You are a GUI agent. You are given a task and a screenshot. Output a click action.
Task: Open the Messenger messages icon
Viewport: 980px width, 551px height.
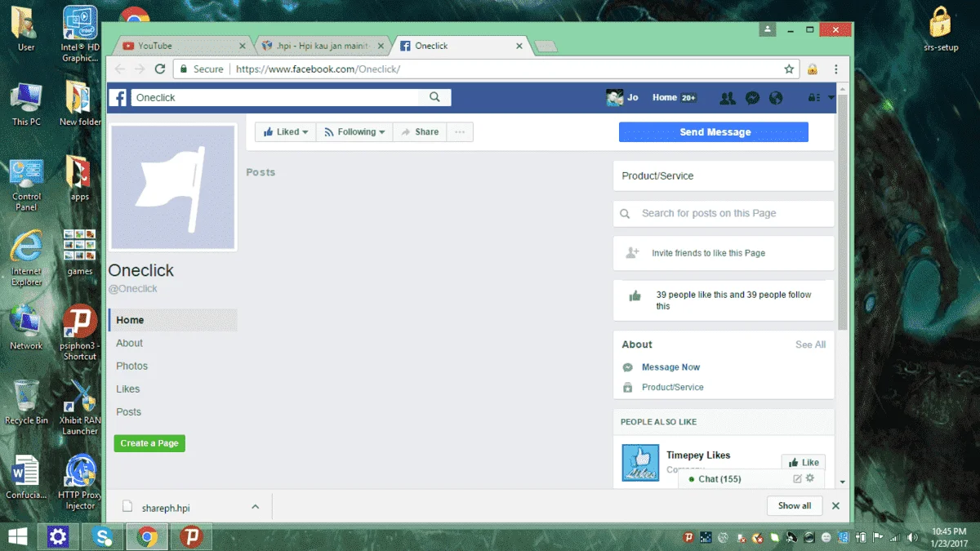[752, 98]
